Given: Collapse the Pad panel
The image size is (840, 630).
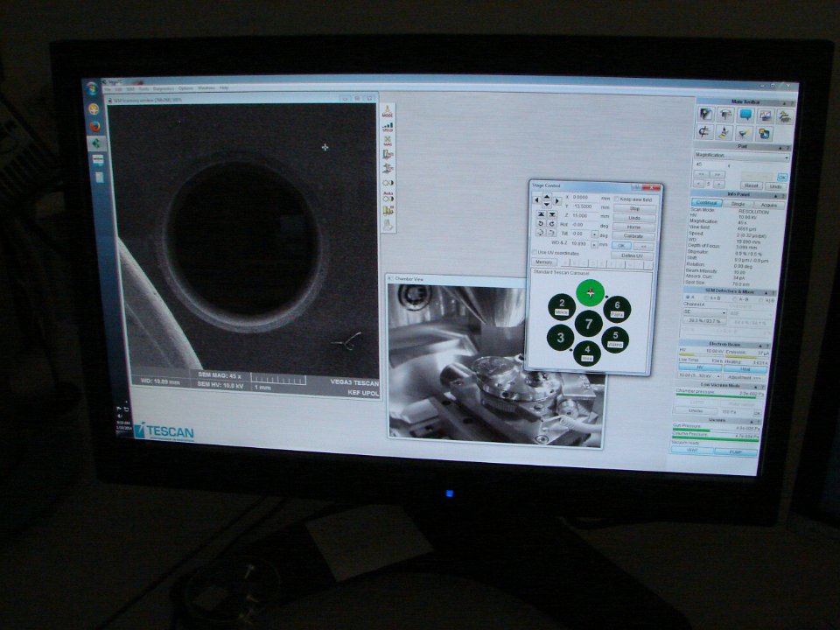Looking at the screenshot, I should click(x=780, y=149).
